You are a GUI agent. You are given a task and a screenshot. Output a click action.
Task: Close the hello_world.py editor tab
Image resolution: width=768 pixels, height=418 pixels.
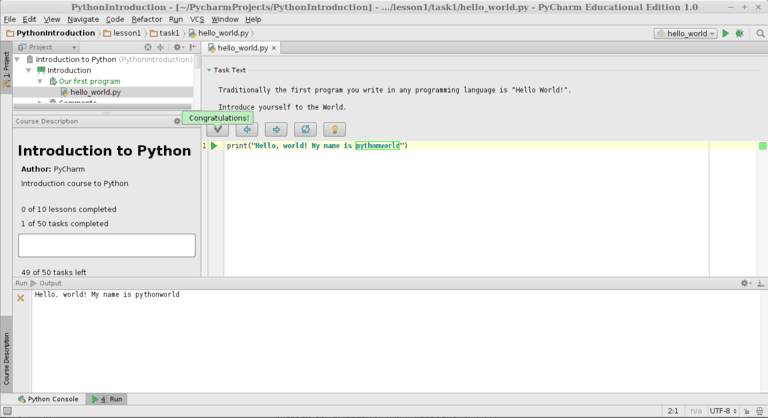[274, 48]
